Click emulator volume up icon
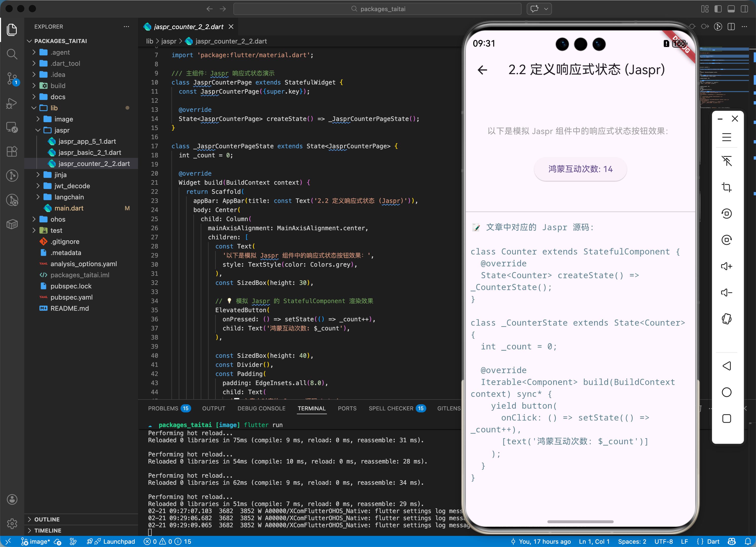Screen dimensions: 756x547 tap(727, 266)
